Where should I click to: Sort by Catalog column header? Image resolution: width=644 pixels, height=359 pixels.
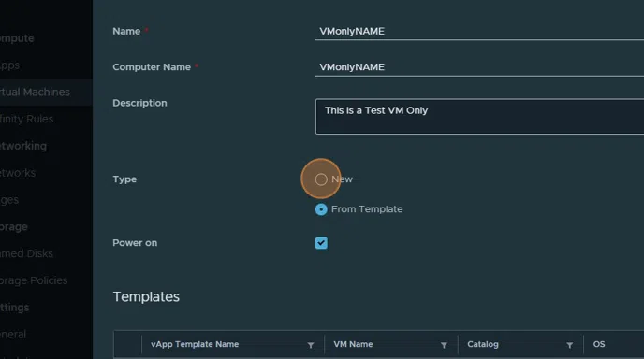483,344
